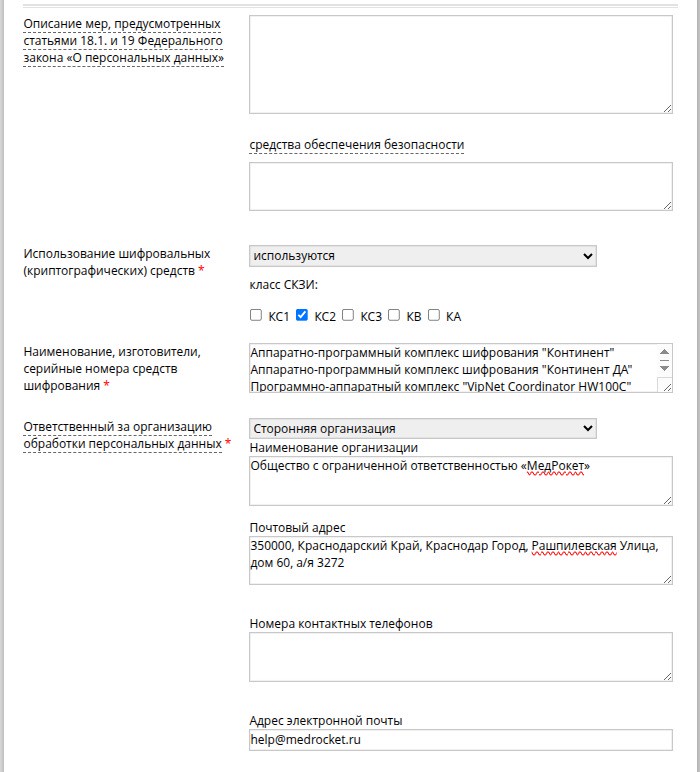Viewport: 700px width, 772px height.
Task: Click the 'Описание мер' dashed hint label
Action: pos(123,41)
